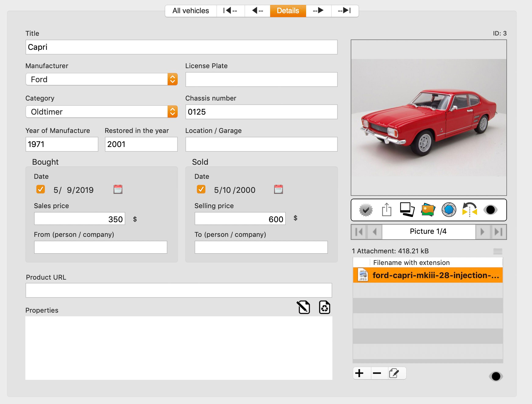Click the eye icon below attachments list
Screen dimensions: 532x404
(496, 376)
